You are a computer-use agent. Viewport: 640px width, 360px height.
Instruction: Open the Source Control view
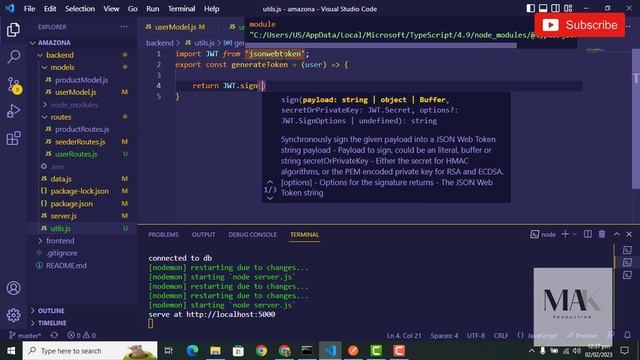point(13,85)
